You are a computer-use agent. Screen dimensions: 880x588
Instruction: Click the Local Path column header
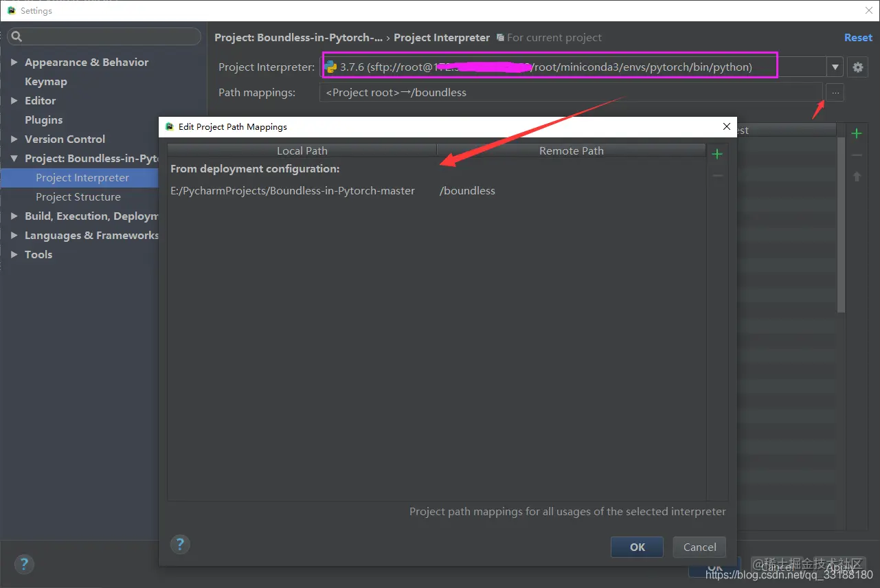(x=302, y=150)
